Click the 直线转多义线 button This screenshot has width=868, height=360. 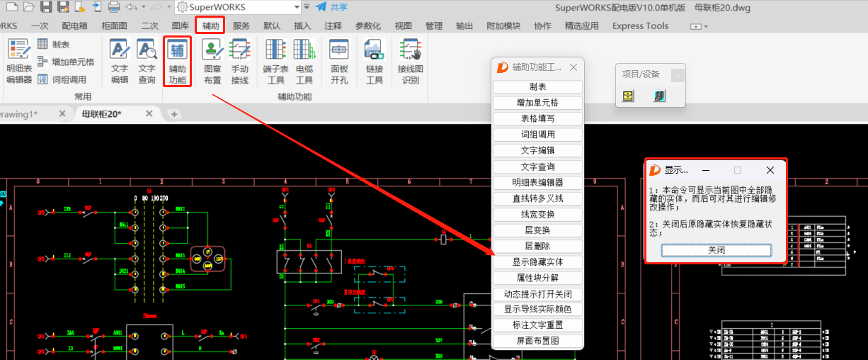tap(537, 198)
